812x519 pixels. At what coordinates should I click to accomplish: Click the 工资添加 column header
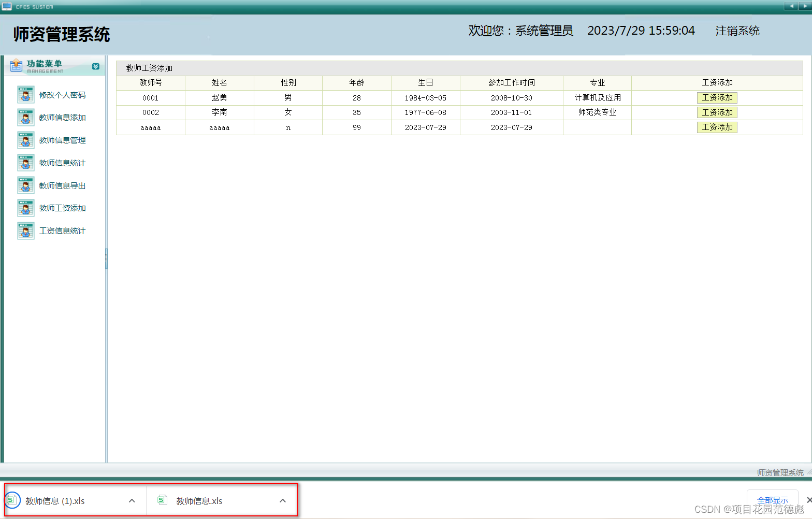pyautogui.click(x=717, y=83)
